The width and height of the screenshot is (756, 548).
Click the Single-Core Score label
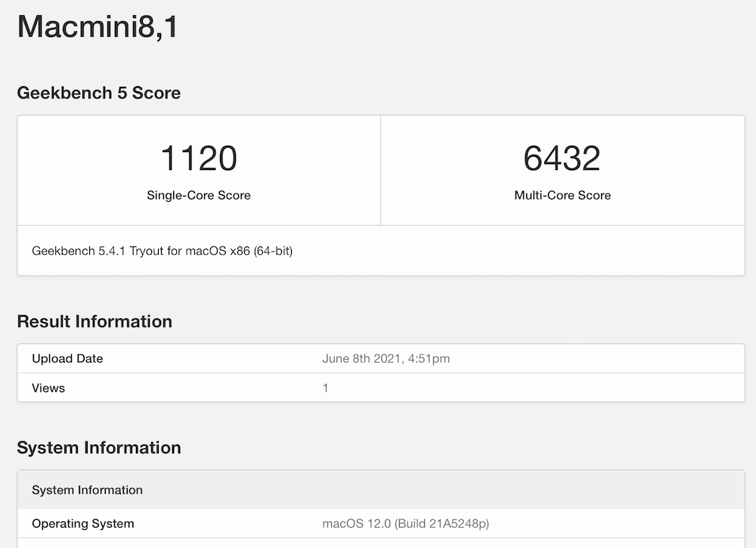199,195
